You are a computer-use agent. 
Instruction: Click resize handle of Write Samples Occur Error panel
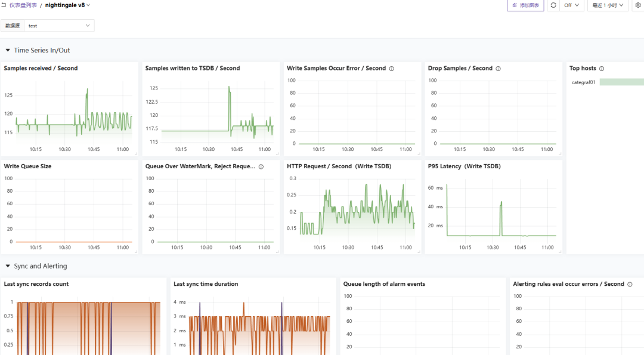coord(419,154)
